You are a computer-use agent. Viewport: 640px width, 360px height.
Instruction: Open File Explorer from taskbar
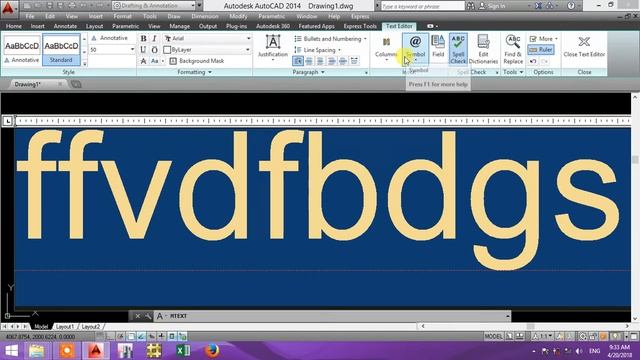click(37, 351)
